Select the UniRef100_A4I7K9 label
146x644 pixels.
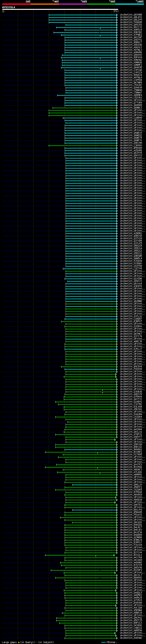(131, 557)
